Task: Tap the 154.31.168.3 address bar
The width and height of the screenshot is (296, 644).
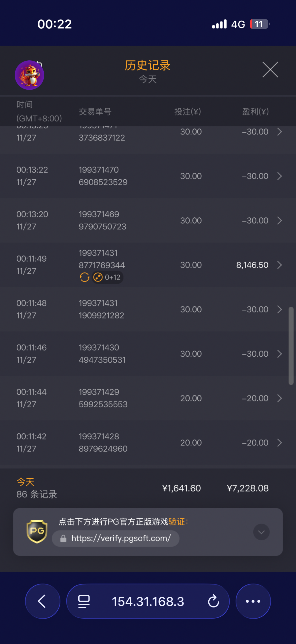Action: click(148, 601)
